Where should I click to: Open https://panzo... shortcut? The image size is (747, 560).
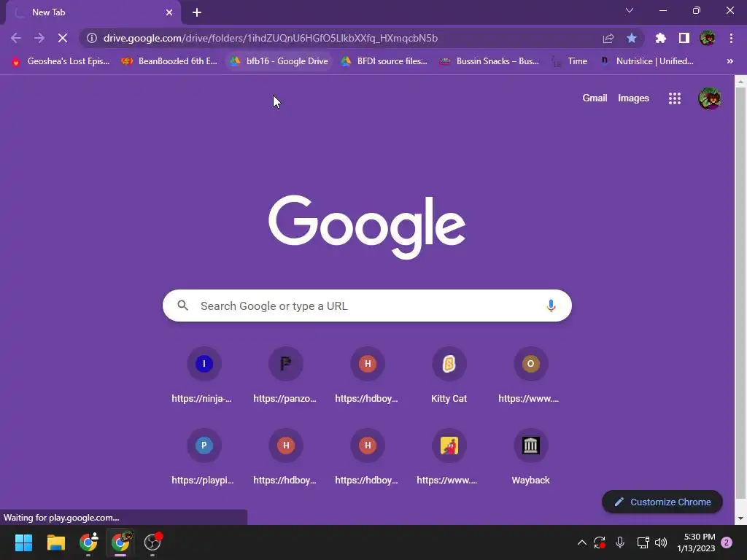285,377
